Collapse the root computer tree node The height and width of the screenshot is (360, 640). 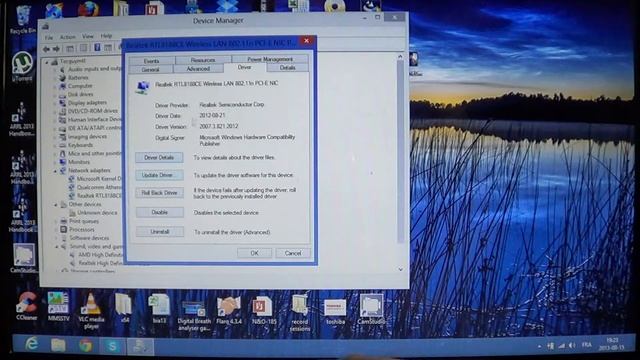point(47,62)
